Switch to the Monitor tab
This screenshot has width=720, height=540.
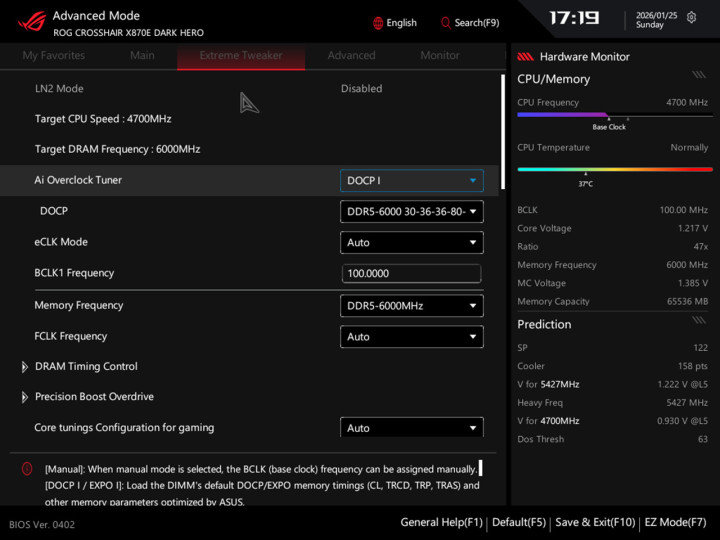(440, 56)
